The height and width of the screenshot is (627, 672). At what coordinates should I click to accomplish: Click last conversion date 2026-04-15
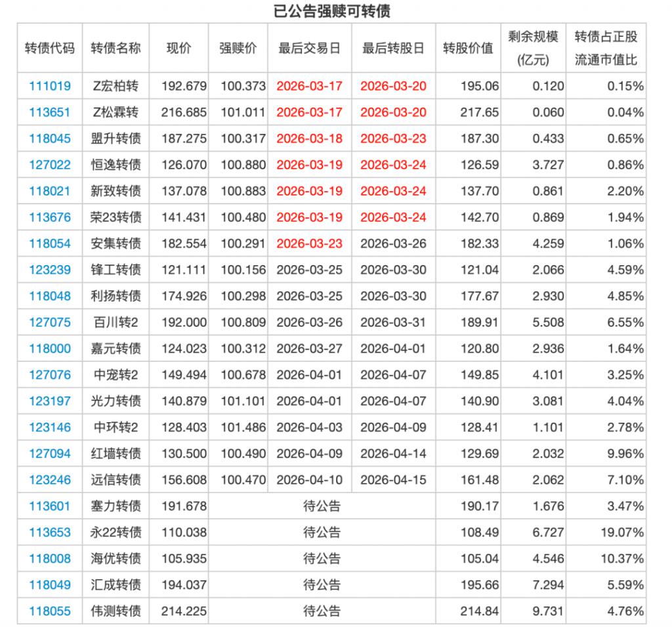(394, 480)
